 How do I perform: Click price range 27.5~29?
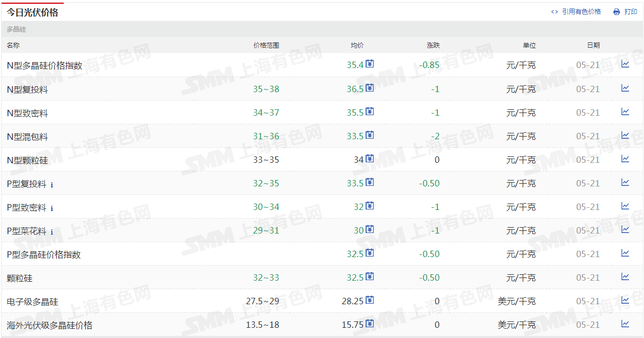coord(262,301)
